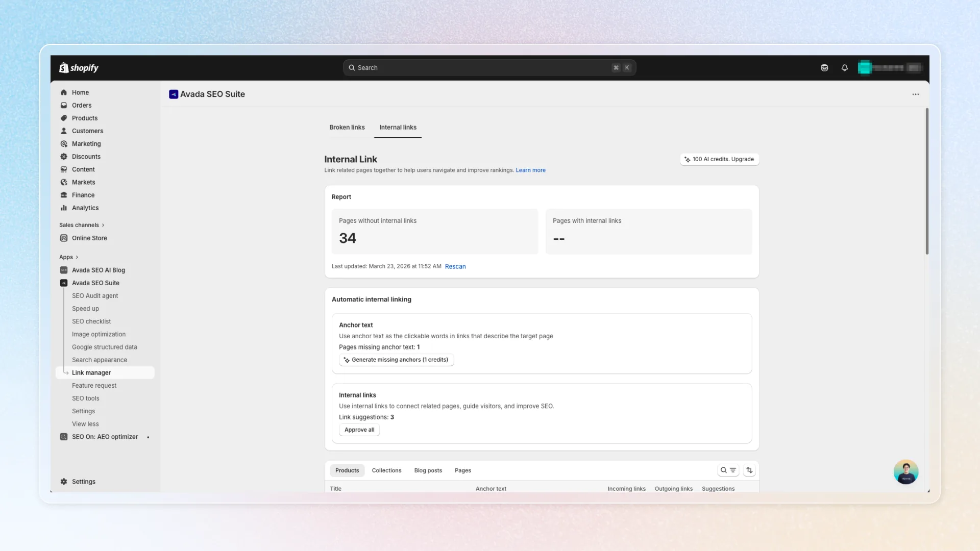Screen dimensions: 980x551
Task: Click the SEO On: AEO optimizer app icon
Action: click(x=64, y=437)
